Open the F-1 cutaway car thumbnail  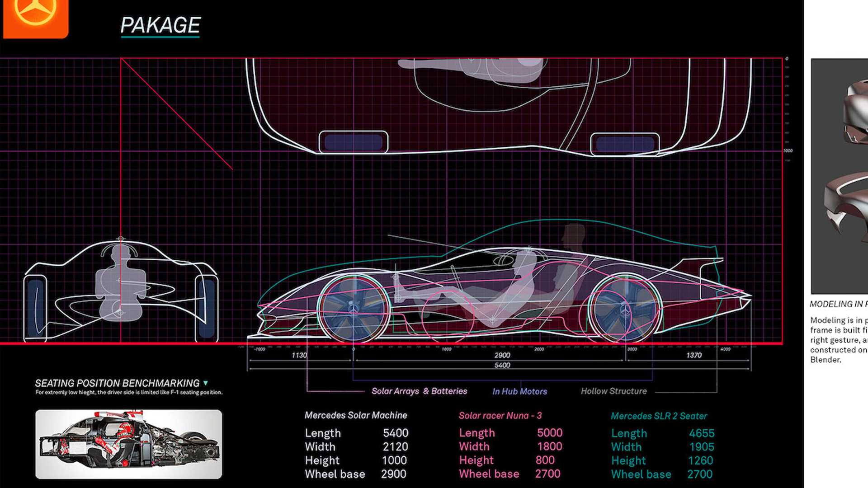(129, 444)
